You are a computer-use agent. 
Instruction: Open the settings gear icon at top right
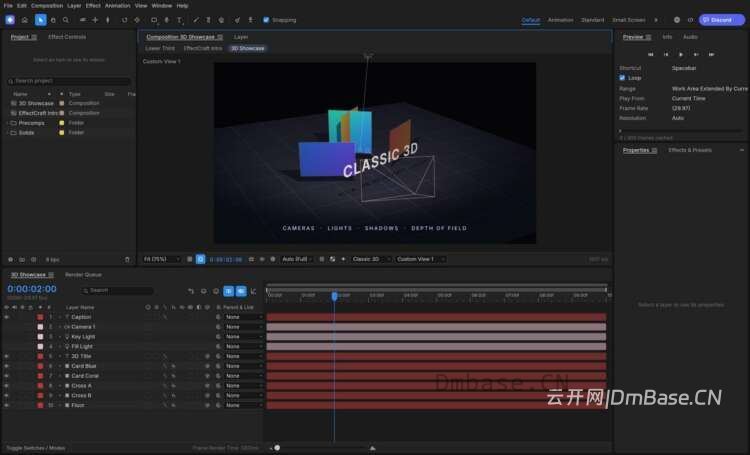tap(677, 20)
